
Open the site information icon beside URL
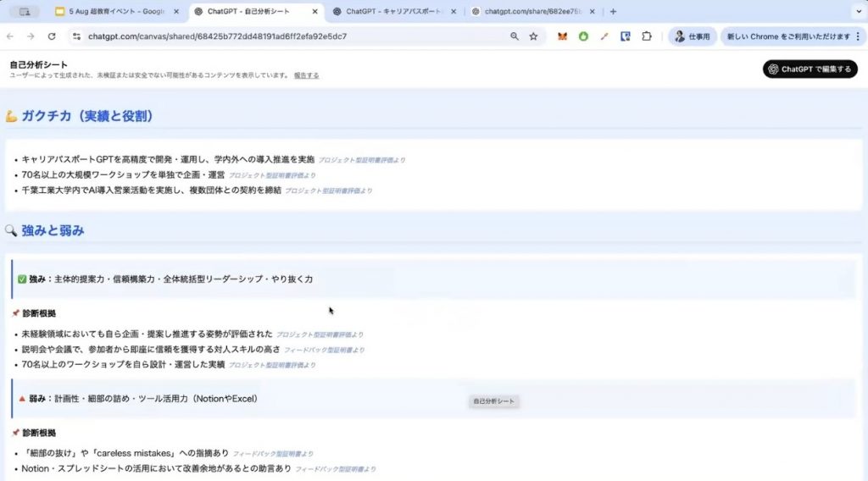click(x=76, y=36)
